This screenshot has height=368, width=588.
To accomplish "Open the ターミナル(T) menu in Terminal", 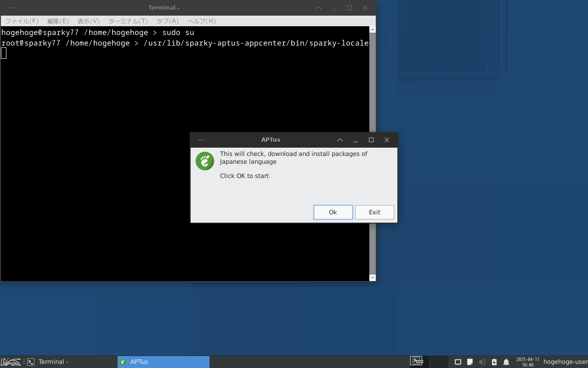I will click(x=128, y=21).
